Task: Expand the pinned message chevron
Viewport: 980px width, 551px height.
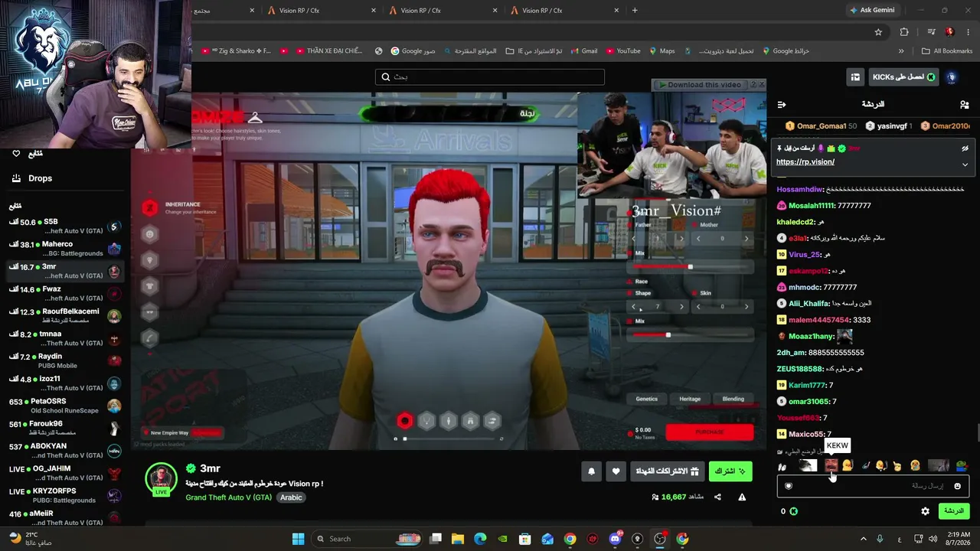Action: pos(965,164)
